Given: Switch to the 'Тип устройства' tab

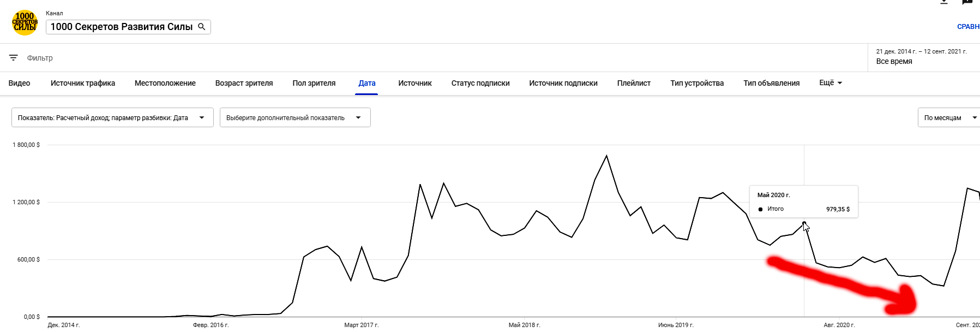Looking at the screenshot, I should 697,83.
